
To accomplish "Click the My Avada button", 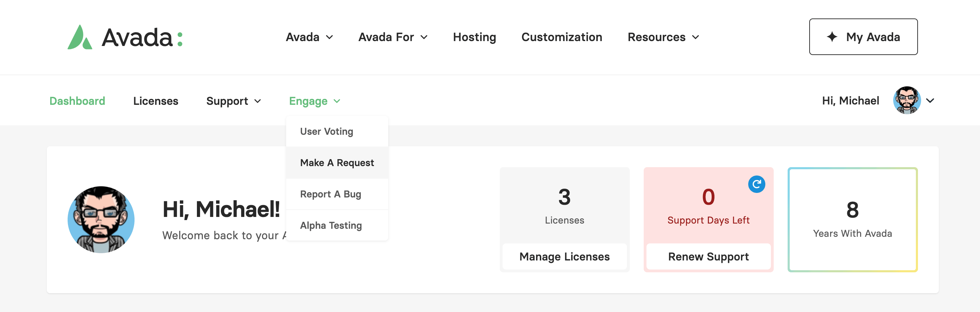I will pos(863,37).
